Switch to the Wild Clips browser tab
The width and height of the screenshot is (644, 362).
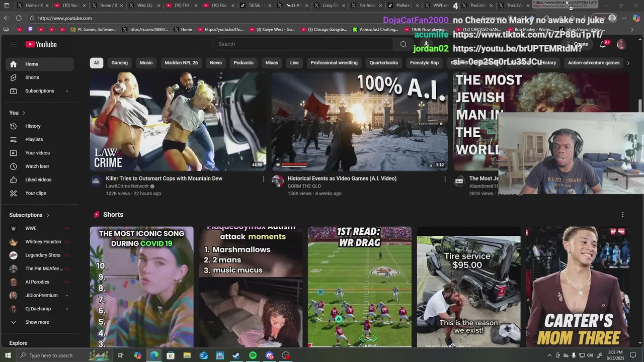[142, 5]
